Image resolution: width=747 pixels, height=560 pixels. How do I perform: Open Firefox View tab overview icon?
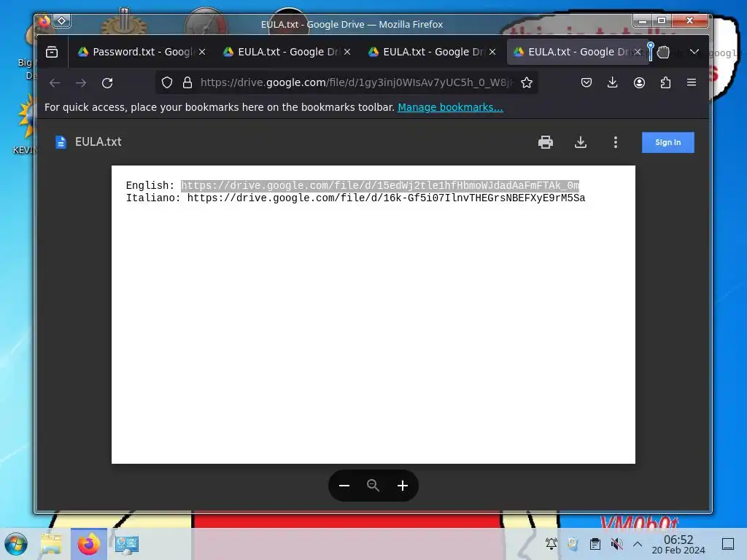pyautogui.click(x=52, y=52)
